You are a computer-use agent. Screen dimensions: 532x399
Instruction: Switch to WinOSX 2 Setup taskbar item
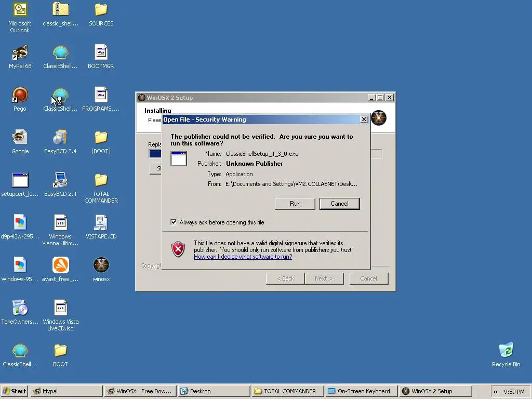[x=435, y=391]
